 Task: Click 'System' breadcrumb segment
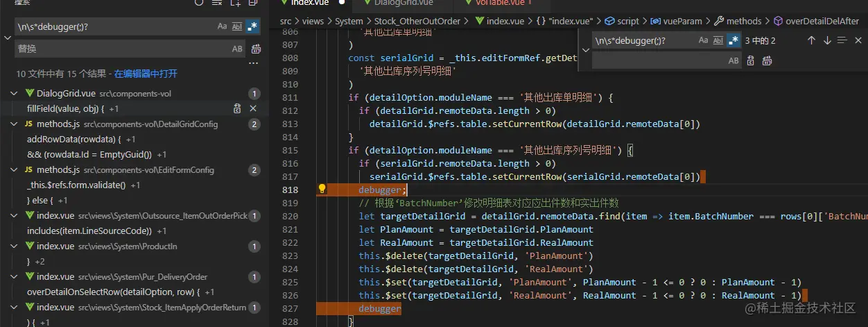pos(349,21)
